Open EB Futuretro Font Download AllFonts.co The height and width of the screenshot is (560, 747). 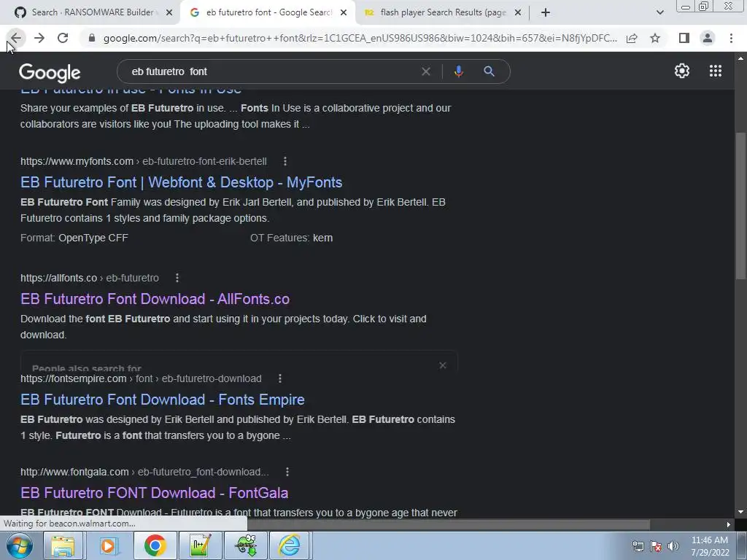[155, 299]
